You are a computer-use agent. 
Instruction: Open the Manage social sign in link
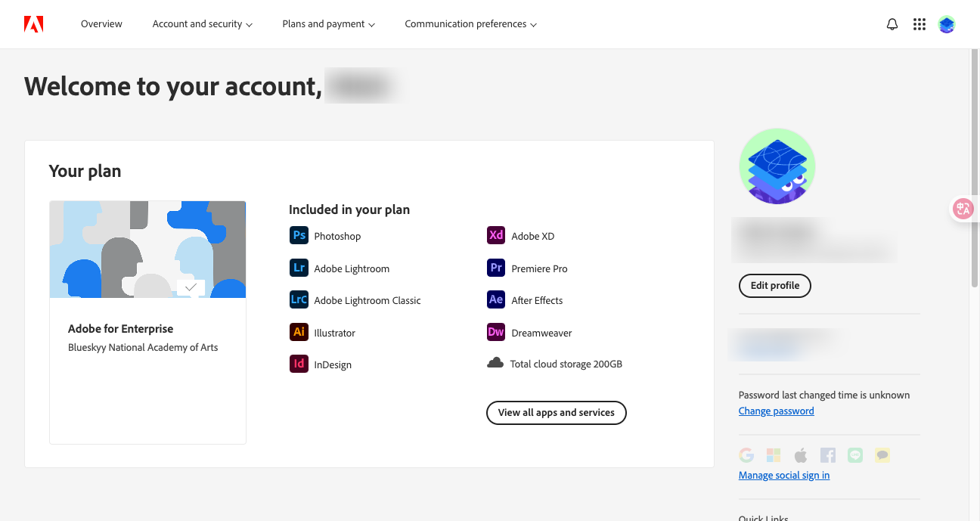point(783,476)
